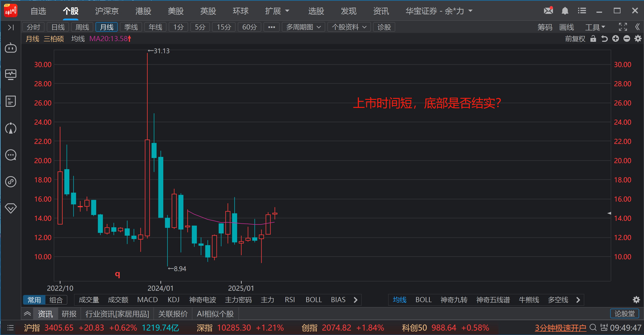The image size is (644, 335).
Task: Go to the 沪深京 tab
Action: (107, 11)
